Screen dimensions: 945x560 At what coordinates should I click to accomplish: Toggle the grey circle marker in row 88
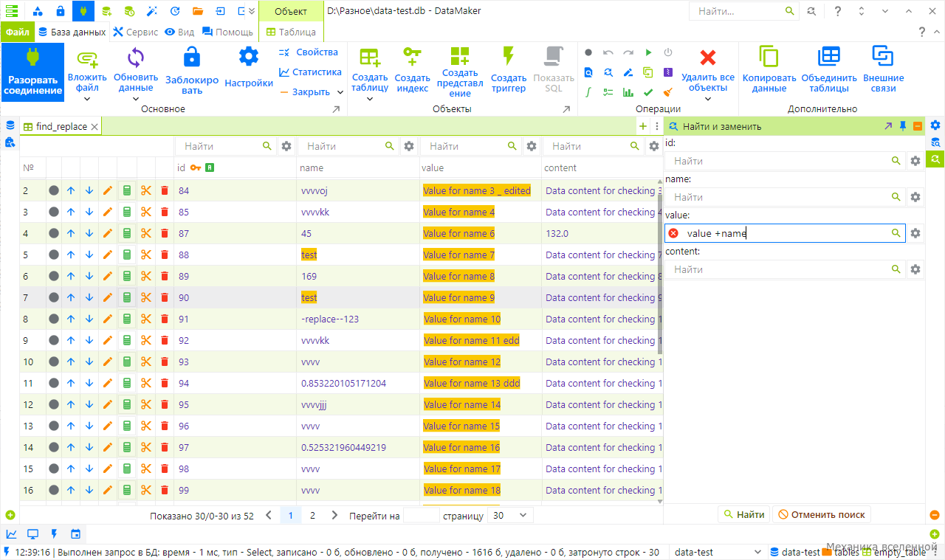coord(54,255)
